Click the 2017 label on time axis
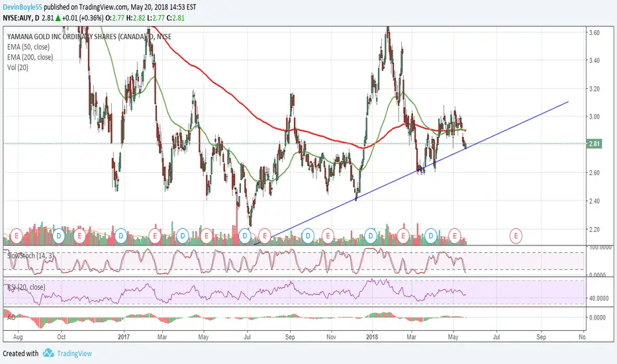 point(124,337)
